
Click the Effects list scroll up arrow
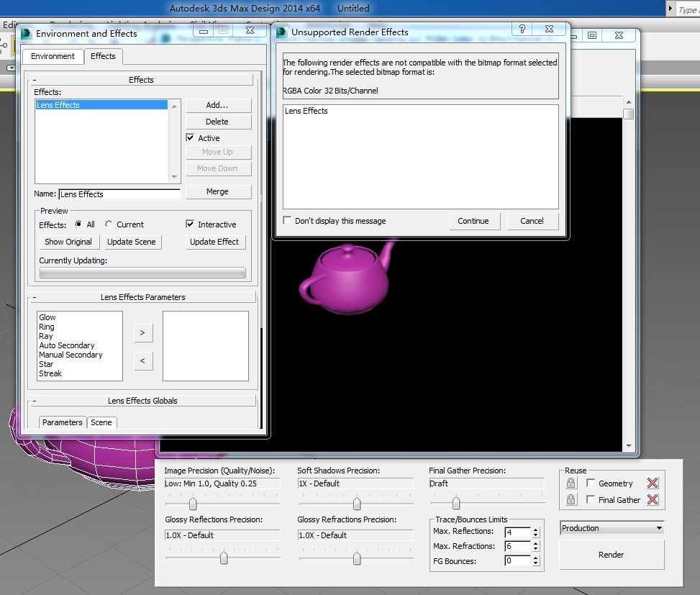[x=174, y=106]
